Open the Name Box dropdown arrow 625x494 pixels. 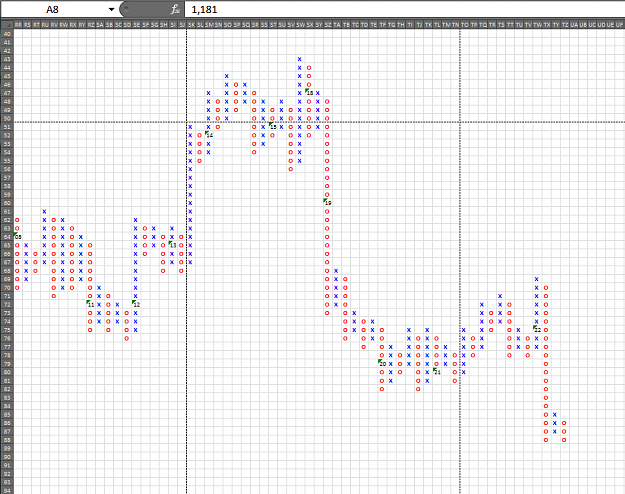tap(111, 9)
